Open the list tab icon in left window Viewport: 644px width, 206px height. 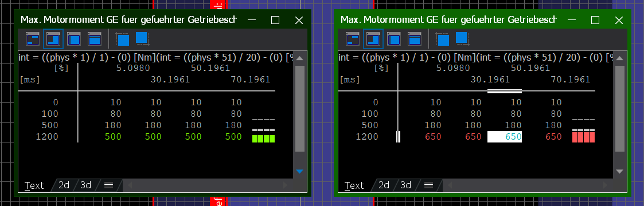point(108,185)
